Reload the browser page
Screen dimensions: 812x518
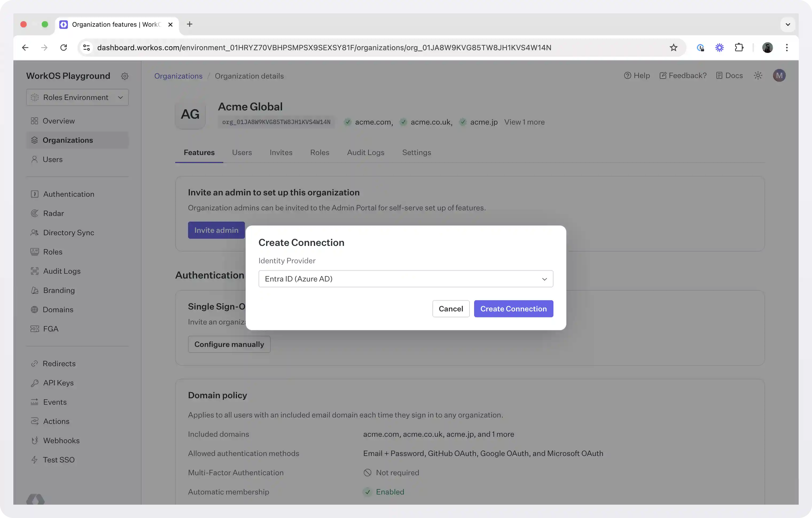tap(63, 48)
